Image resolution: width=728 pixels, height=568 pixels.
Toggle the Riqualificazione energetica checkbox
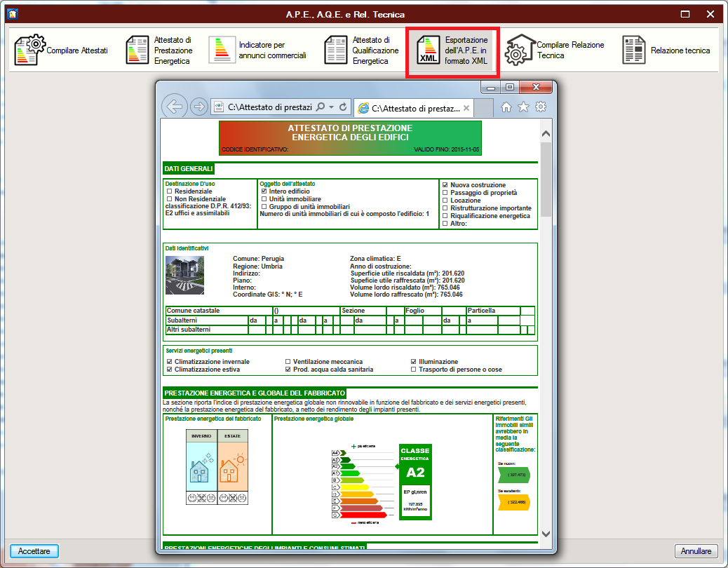[445, 216]
